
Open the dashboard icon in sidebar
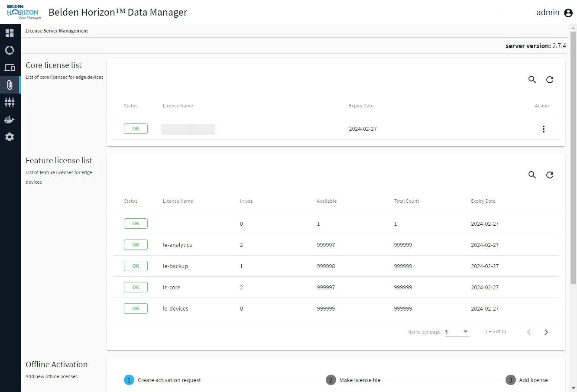[x=10, y=33]
